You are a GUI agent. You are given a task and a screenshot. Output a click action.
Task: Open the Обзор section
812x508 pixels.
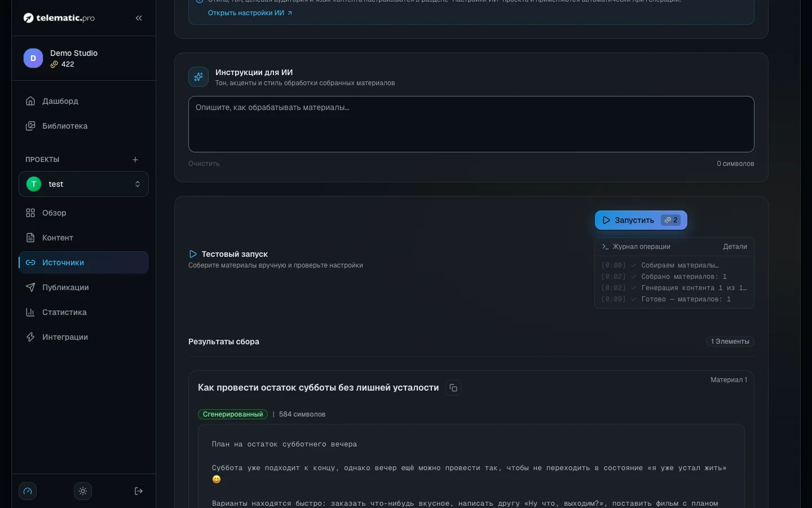tap(83, 213)
